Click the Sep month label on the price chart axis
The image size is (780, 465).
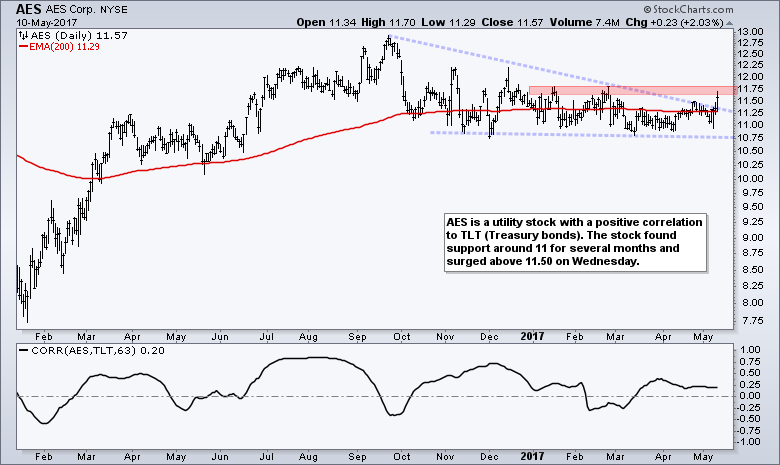357,337
